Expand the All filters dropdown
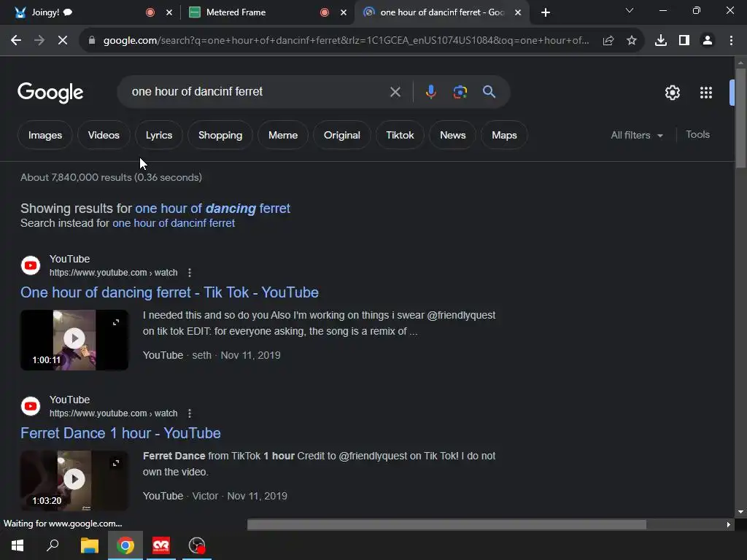 (637, 135)
